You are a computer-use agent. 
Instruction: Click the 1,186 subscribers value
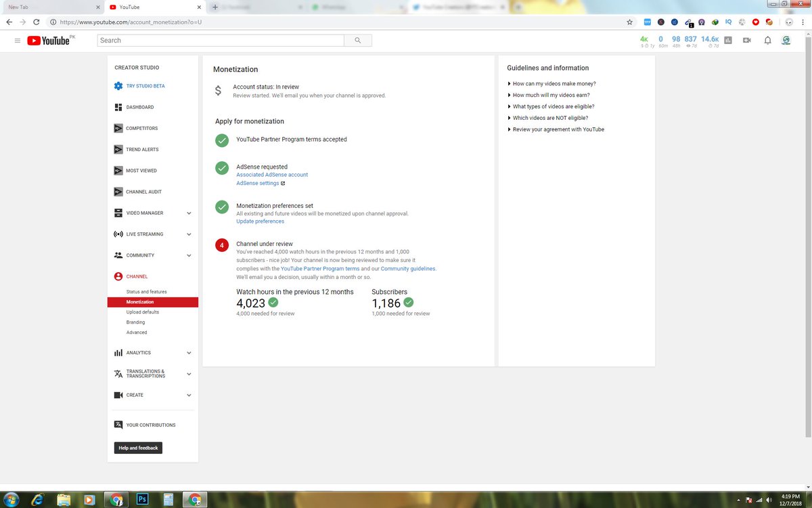click(x=386, y=303)
